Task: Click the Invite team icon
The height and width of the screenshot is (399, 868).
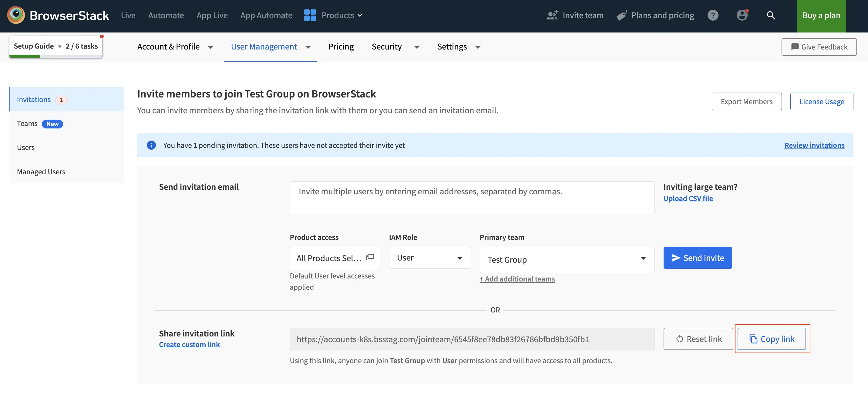Action: 552,15
